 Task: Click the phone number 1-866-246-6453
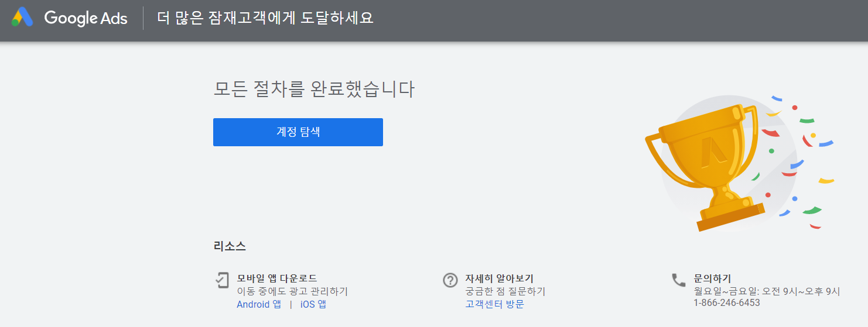click(x=727, y=302)
